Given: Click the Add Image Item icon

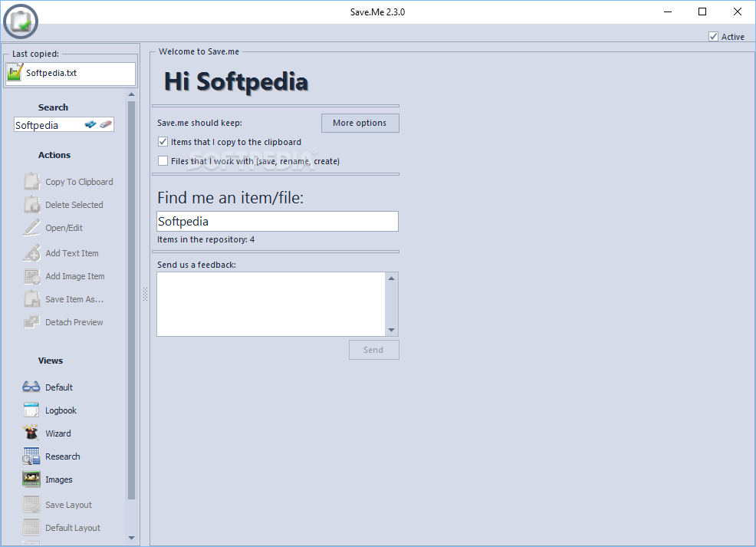Looking at the screenshot, I should (32, 276).
